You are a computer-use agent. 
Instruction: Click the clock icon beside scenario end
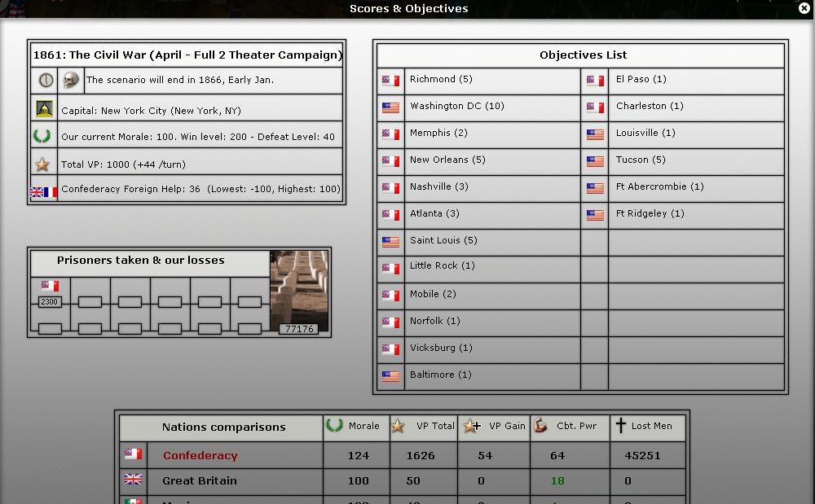coord(46,80)
